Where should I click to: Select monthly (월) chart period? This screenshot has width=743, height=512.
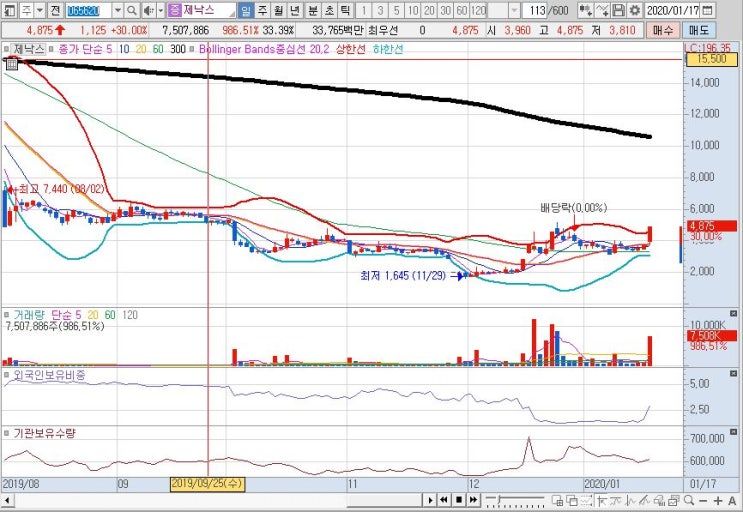(278, 10)
